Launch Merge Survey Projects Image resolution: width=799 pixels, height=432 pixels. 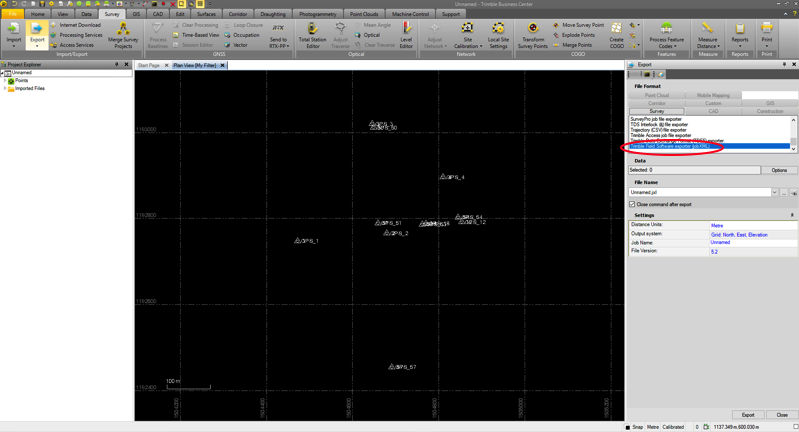123,35
